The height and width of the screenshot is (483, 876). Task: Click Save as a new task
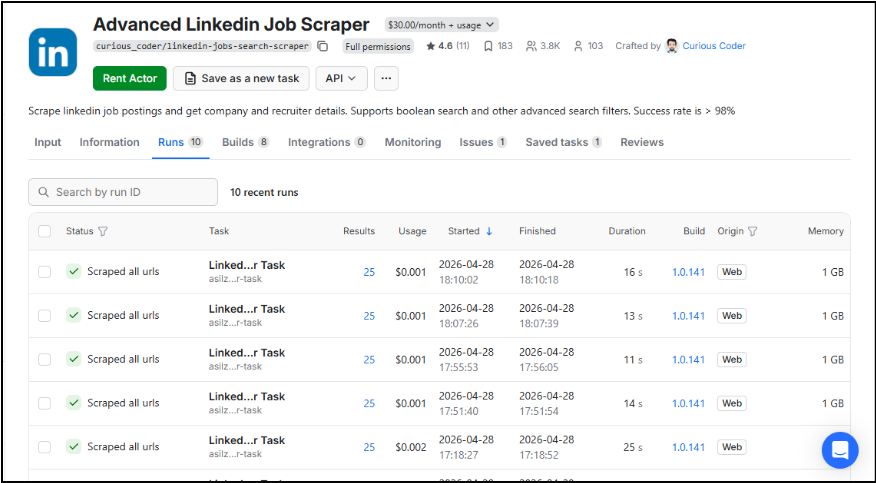point(241,78)
